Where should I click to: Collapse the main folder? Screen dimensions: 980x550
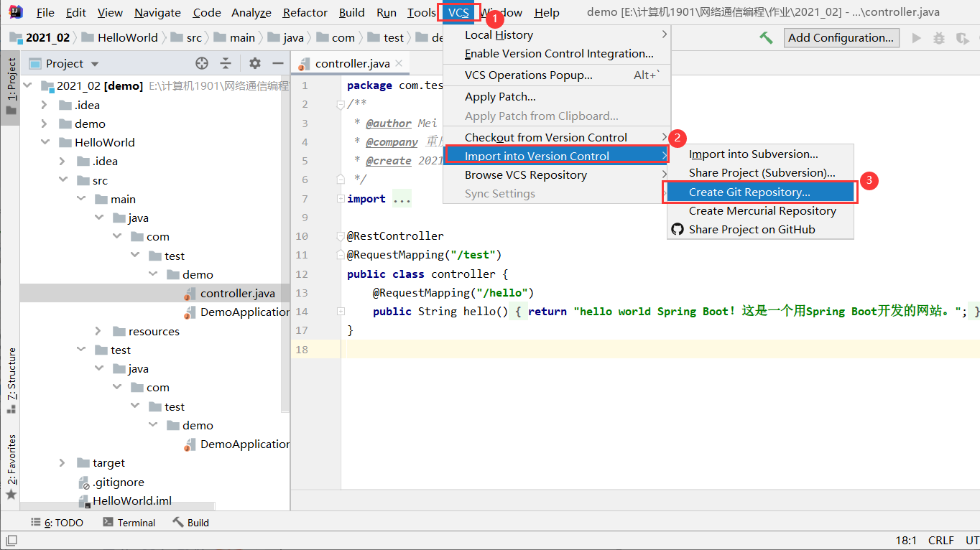[x=81, y=199]
